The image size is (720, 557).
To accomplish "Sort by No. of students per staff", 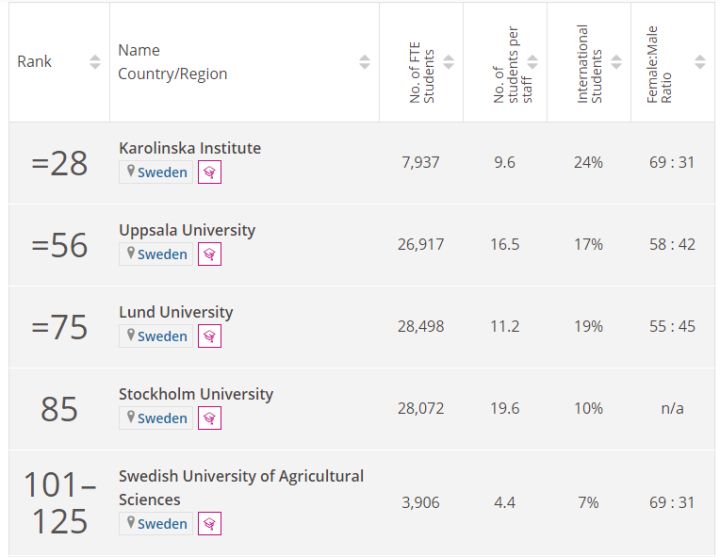I will pyautogui.click(x=532, y=62).
